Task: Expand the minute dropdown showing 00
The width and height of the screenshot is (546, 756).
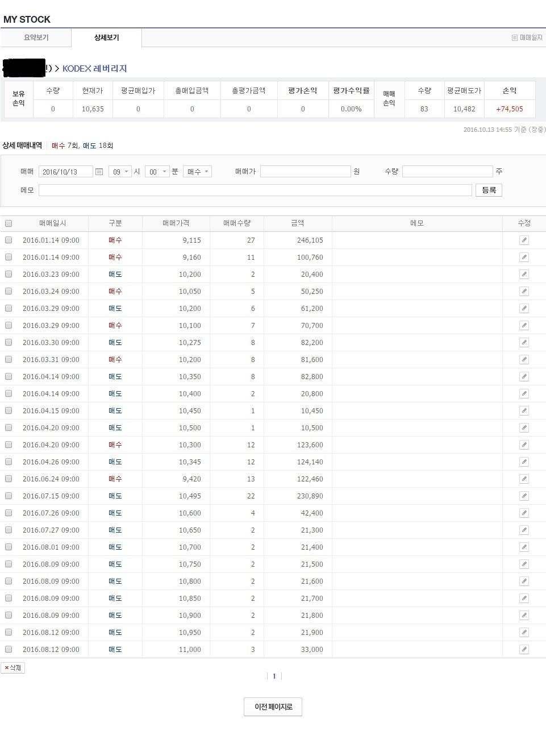Action: (x=157, y=172)
